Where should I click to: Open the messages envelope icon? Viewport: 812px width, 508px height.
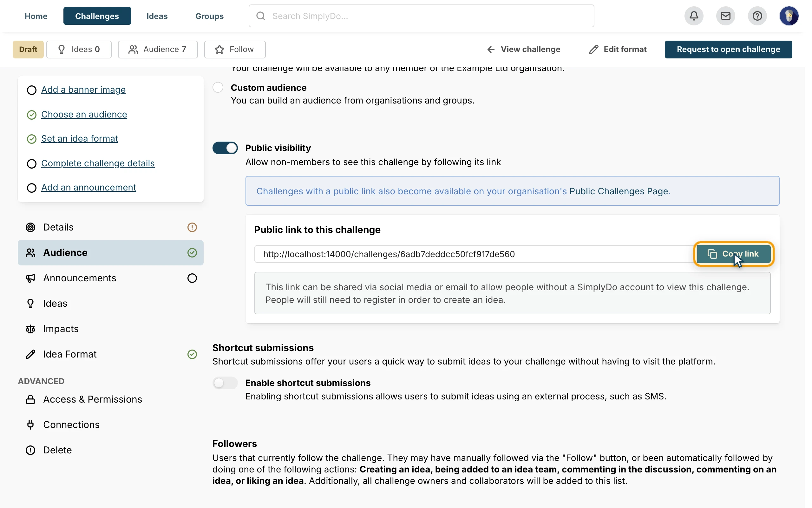[725, 16]
